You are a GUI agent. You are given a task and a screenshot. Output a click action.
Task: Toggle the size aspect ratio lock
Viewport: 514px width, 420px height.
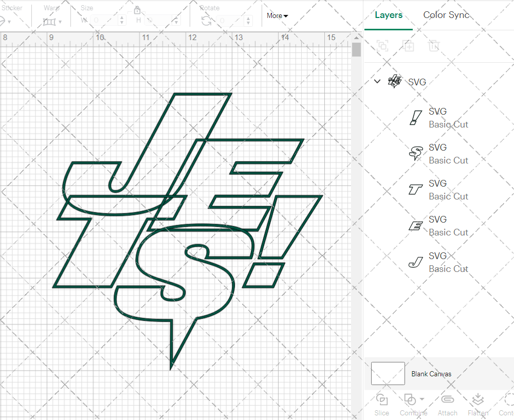pyautogui.click(x=137, y=10)
